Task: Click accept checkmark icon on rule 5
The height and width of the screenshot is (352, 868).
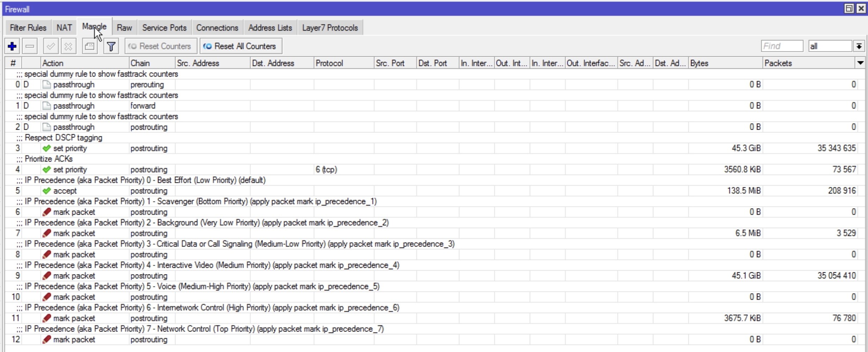Action: click(46, 191)
